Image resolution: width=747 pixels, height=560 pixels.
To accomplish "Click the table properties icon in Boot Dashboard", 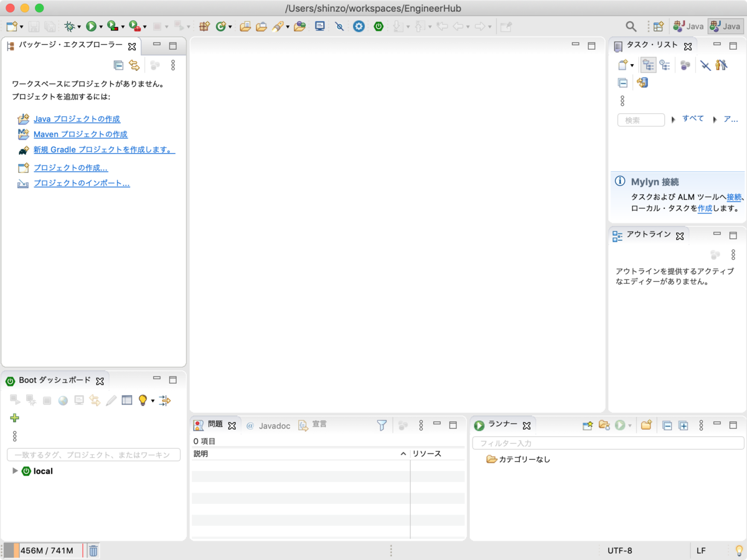I will 127,401.
